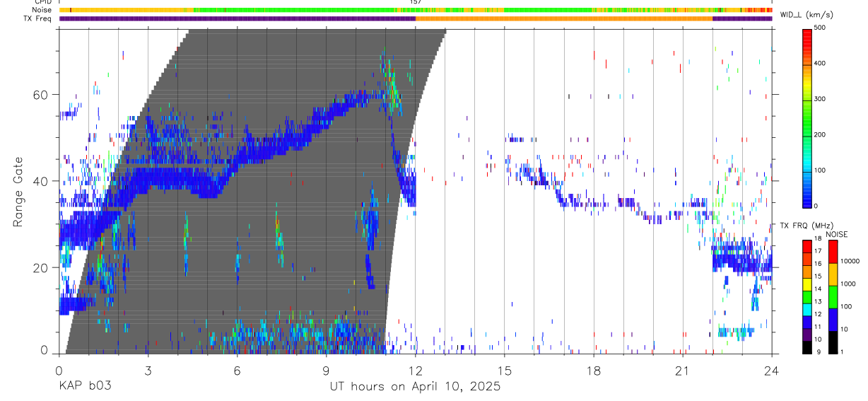Click the '18' tick on TX FRQ legend
868x401 pixels.
click(818, 238)
